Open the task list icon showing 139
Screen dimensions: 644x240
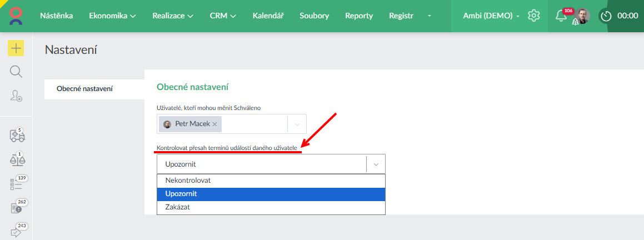click(x=17, y=184)
